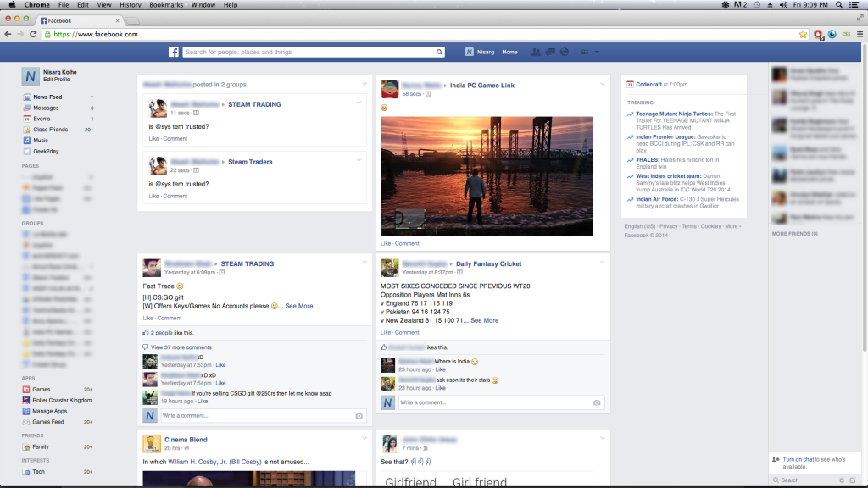Click the camera icon in the Daily Fantasy Cricket comment box

coord(597,402)
